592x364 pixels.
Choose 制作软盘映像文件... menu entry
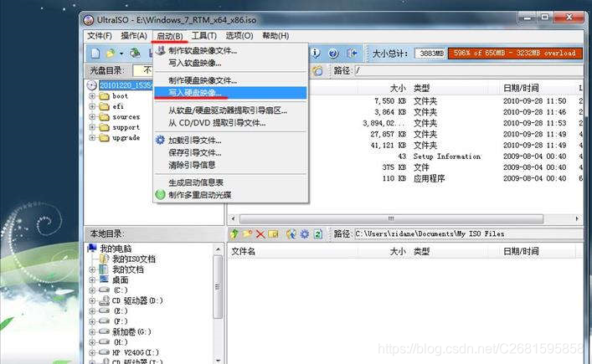click(x=230, y=50)
